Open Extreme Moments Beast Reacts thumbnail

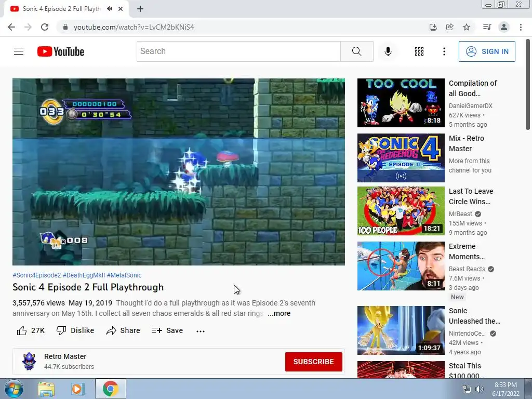click(401, 266)
